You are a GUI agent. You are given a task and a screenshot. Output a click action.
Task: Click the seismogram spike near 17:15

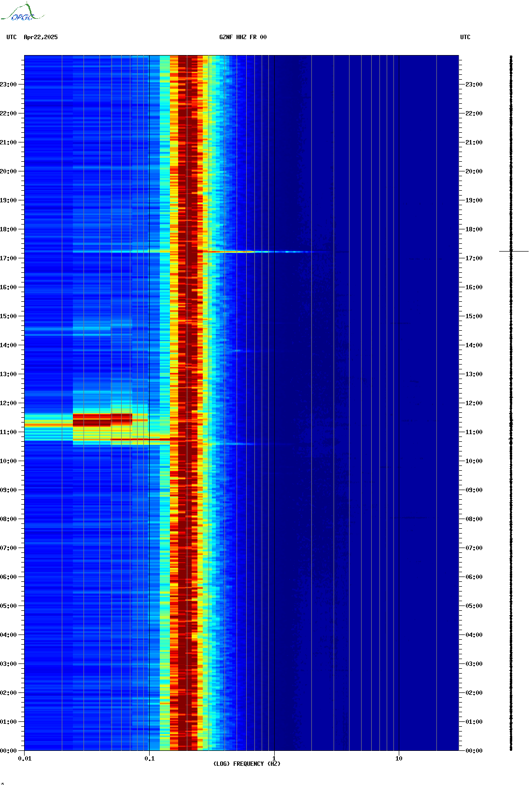point(514,251)
